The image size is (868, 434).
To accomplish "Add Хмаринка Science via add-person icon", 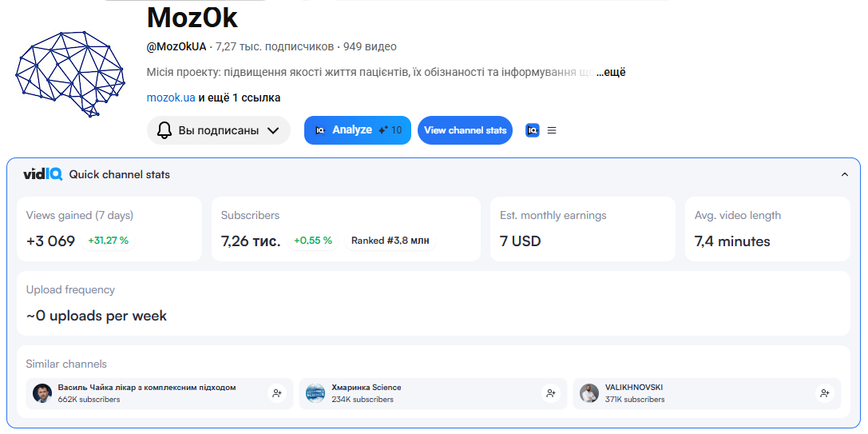I will click(551, 393).
